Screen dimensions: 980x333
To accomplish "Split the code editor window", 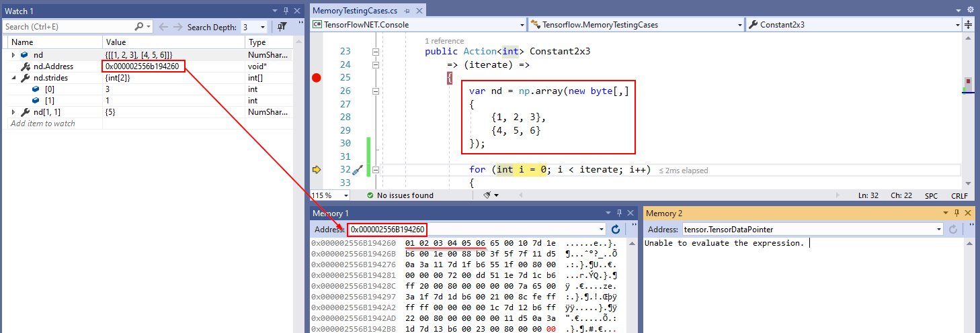I will click(x=969, y=25).
